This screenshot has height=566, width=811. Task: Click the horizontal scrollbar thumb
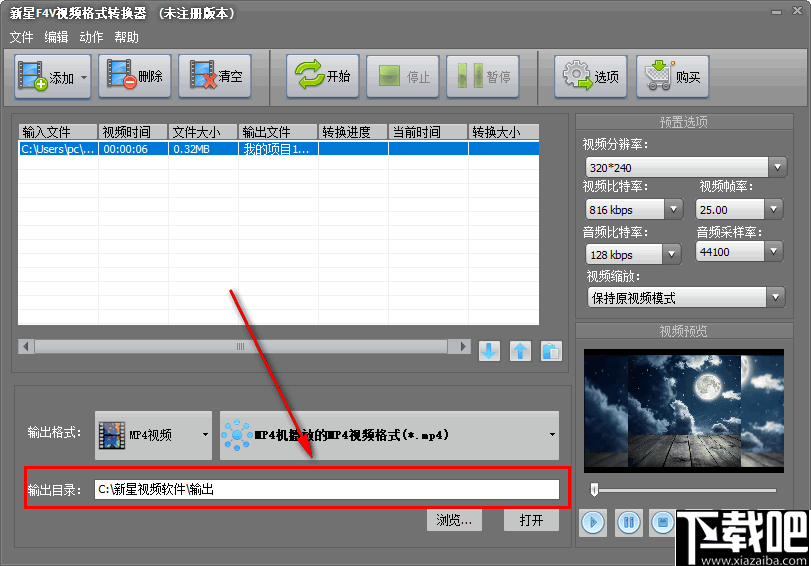click(x=241, y=346)
